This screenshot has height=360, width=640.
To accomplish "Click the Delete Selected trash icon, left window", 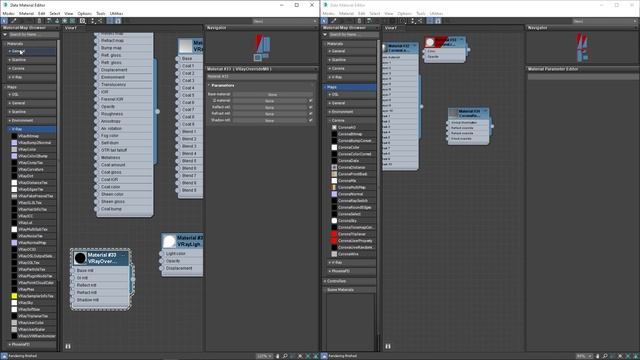I will [39, 20].
